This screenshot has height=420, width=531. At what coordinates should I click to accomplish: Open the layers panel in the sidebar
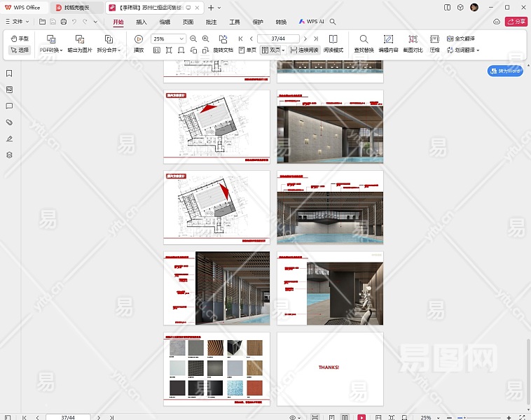[9, 155]
